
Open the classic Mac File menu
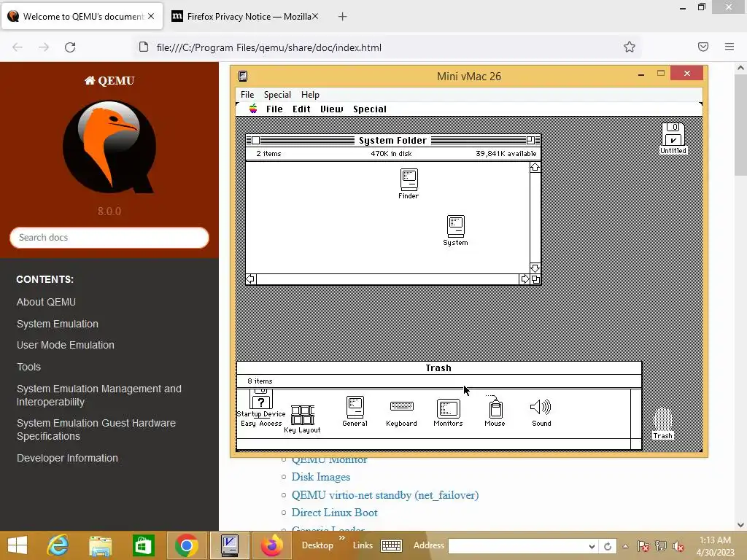coord(274,109)
